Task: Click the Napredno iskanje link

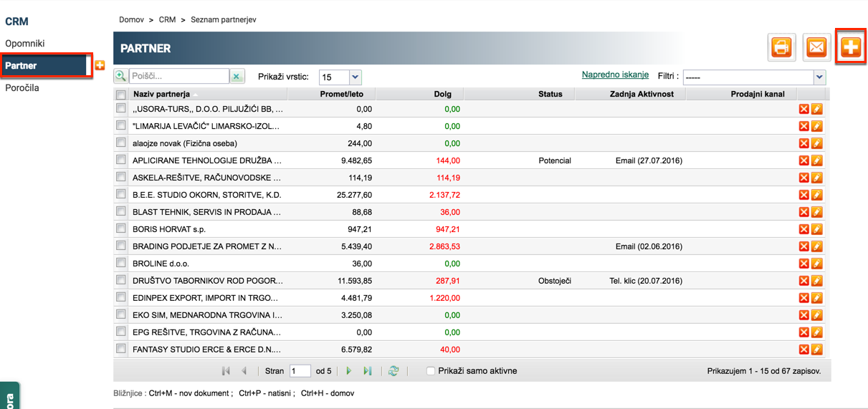Action: pos(615,74)
